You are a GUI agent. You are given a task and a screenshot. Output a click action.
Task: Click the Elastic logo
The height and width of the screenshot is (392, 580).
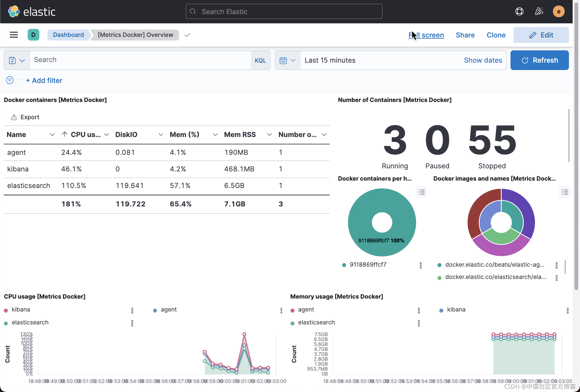(31, 12)
